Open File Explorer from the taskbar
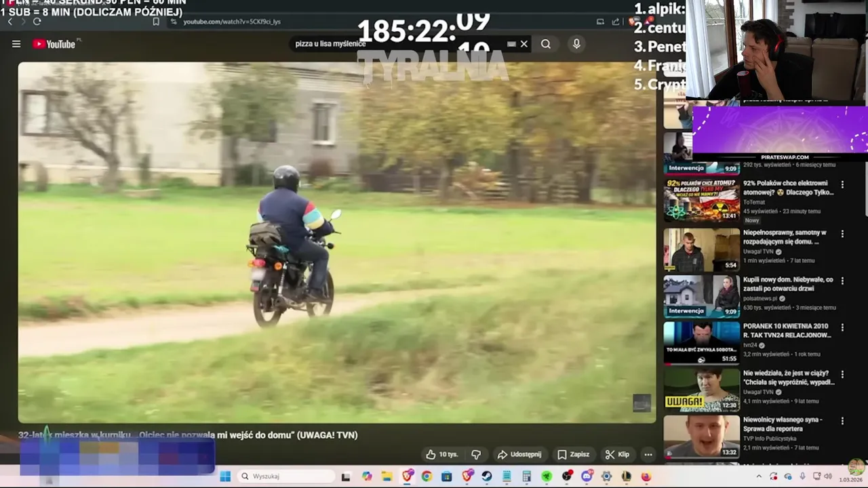Viewport: 868px width, 488px height. pyautogui.click(x=387, y=476)
